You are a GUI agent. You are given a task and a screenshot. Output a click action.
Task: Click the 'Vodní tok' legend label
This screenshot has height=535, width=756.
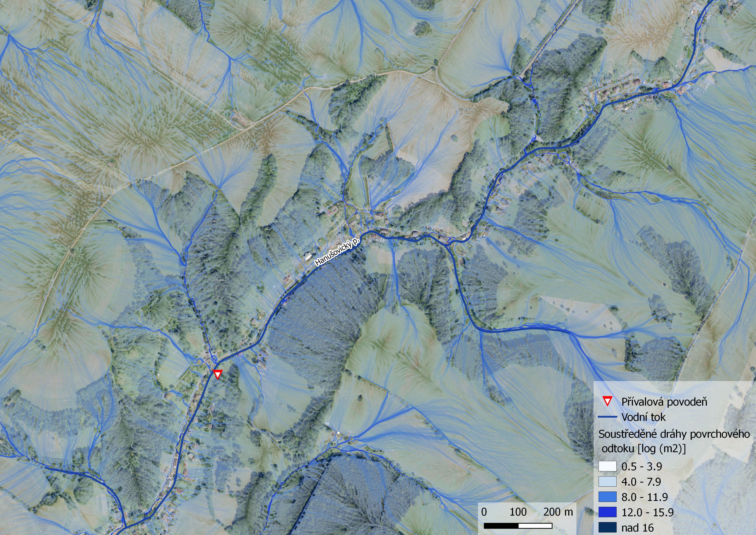[x=643, y=417]
